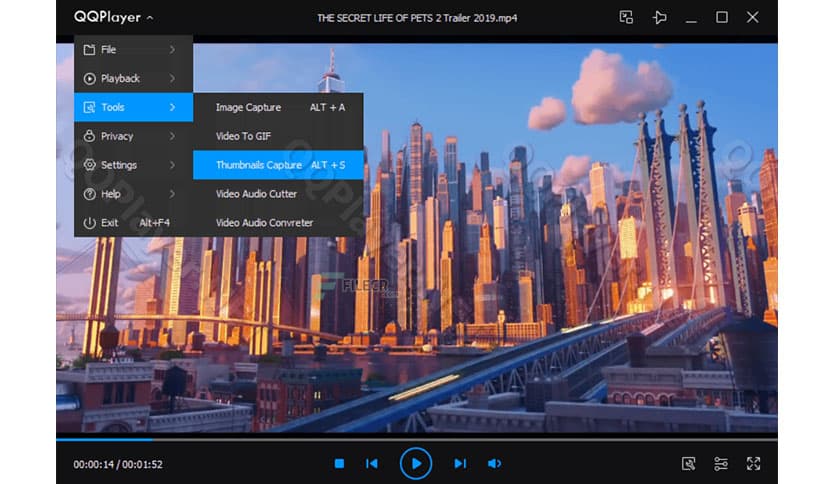Open the Privacy menu entry
Image resolution: width=836 pixels, height=484 pixels.
pyautogui.click(x=133, y=136)
